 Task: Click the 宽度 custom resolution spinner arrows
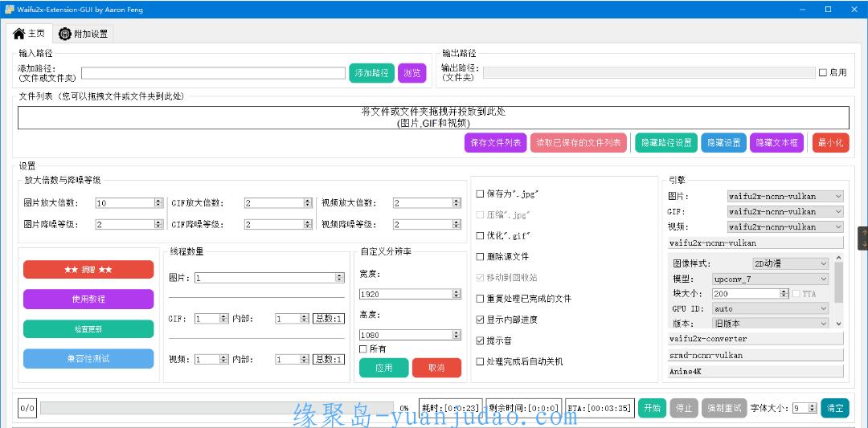[x=457, y=294]
